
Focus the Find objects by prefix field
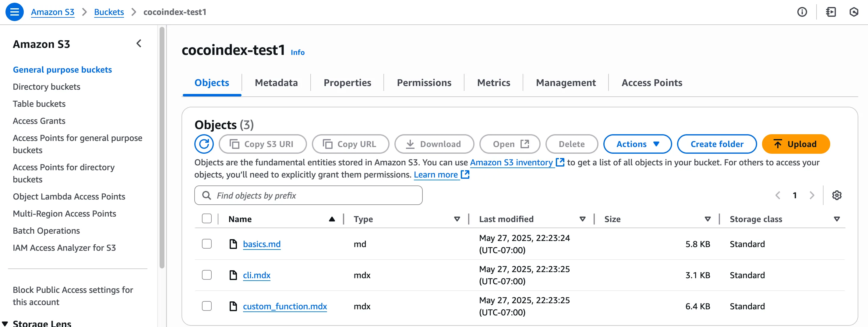(x=308, y=196)
